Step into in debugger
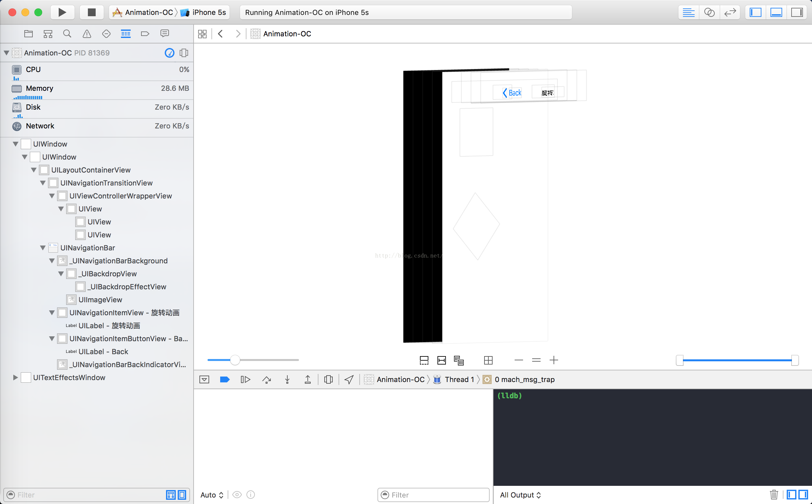 (x=287, y=379)
